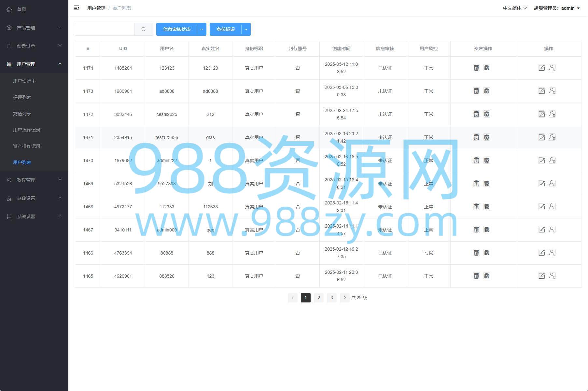Click edit icon for user 888520

pyautogui.click(x=541, y=276)
